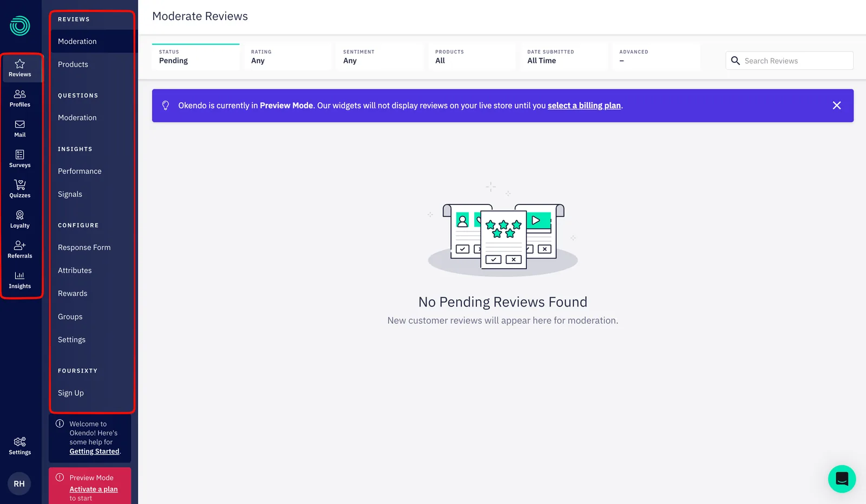Screen dimensions: 866x504
Task: Click the Okendo logo icon
Action: (20, 25)
